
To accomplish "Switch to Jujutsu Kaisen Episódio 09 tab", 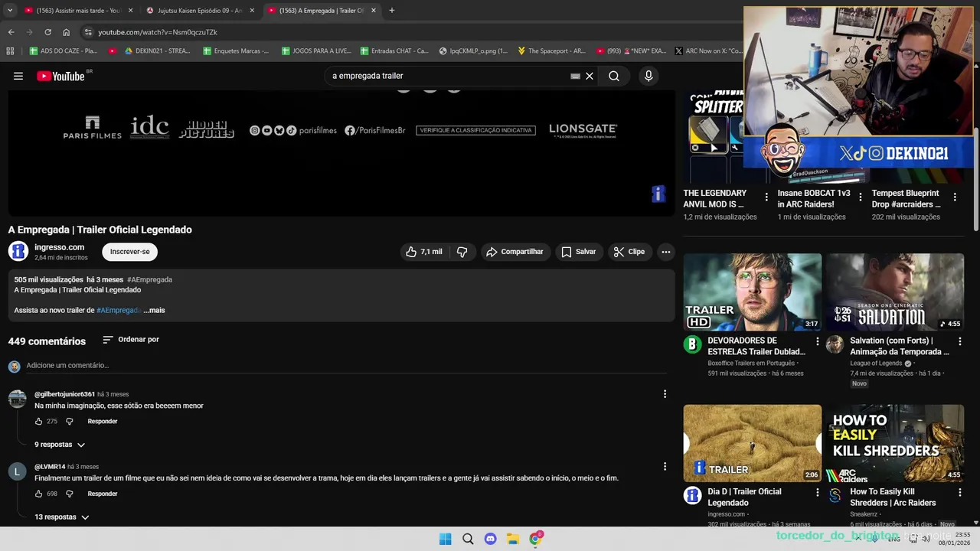I will point(199,11).
